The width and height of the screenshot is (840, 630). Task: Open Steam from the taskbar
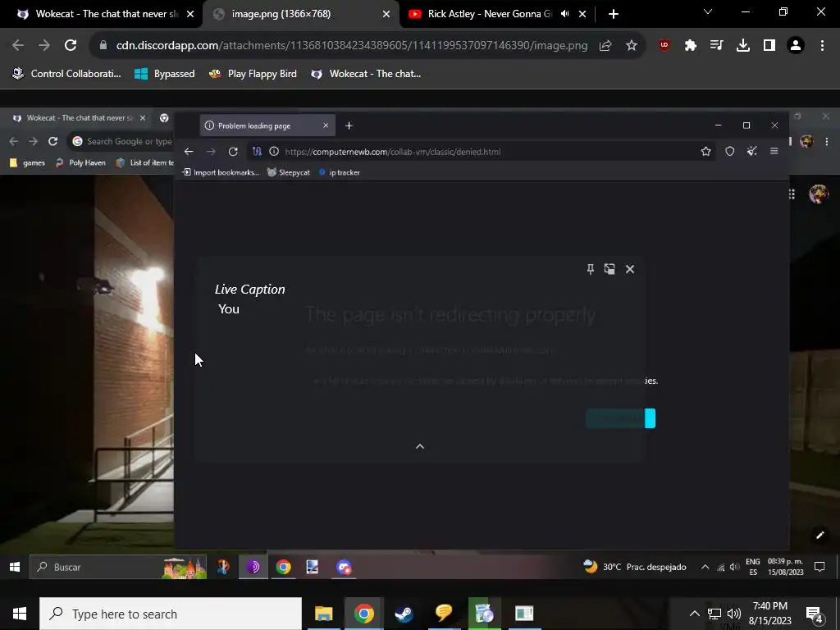(x=404, y=614)
